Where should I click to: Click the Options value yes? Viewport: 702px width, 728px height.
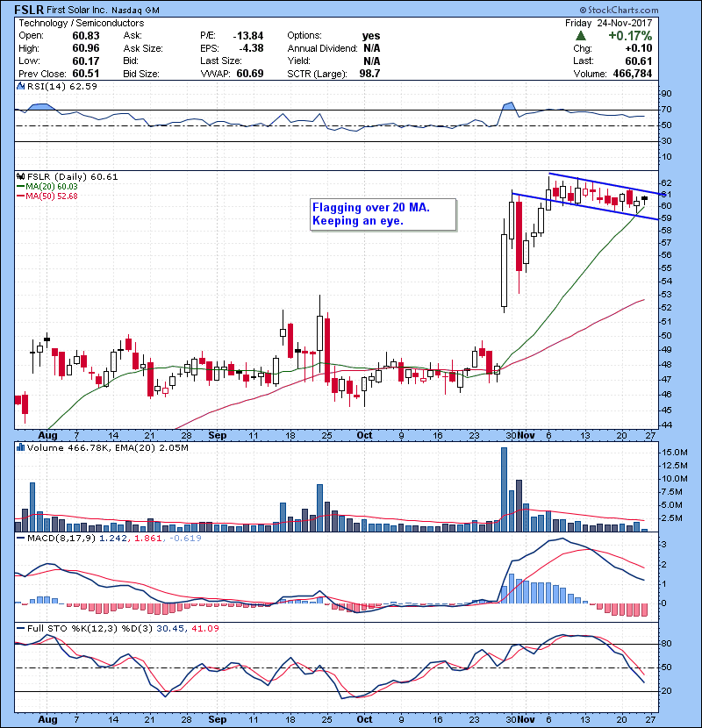point(371,36)
